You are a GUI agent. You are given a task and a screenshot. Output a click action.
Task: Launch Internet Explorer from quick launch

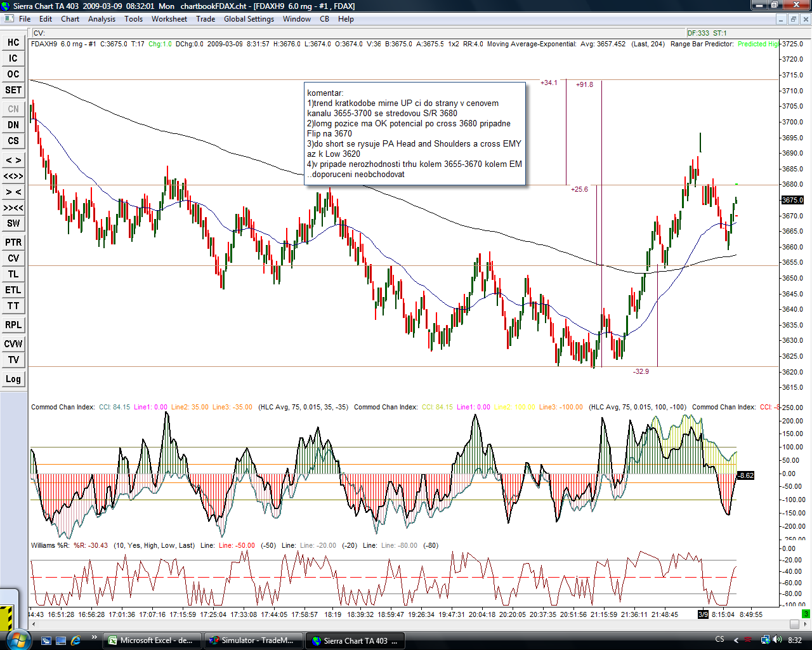tap(75, 640)
